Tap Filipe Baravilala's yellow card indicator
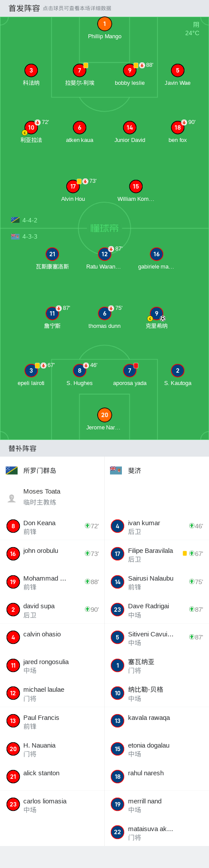Viewport: 209px width, 868px height. [x=185, y=553]
